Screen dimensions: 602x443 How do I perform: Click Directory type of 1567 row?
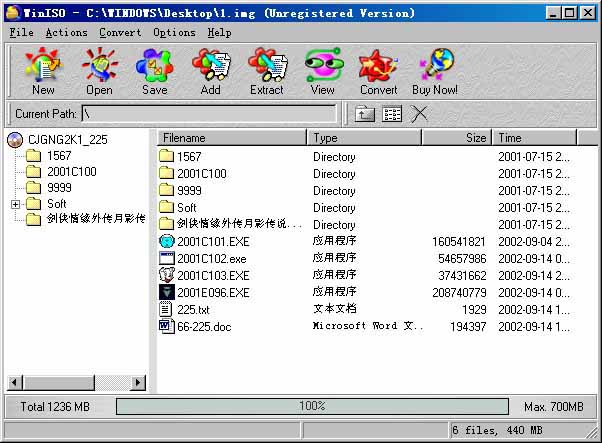coord(334,157)
